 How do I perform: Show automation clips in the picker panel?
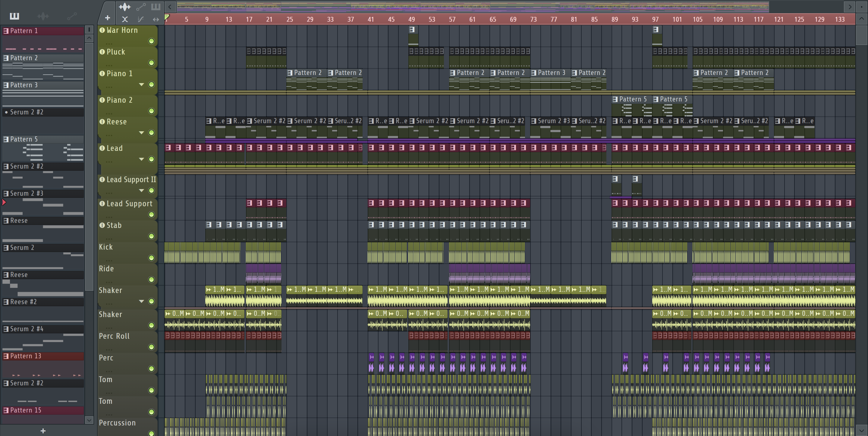click(72, 16)
